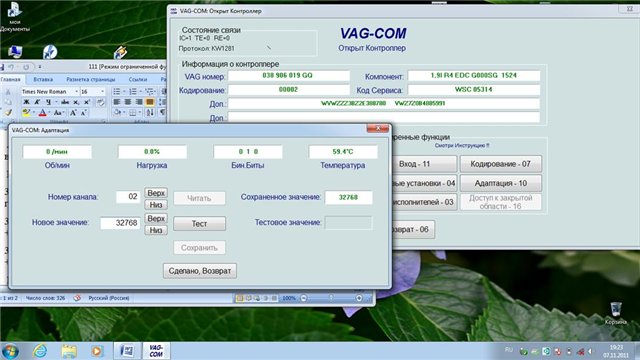Click Вход - 11 button in VAG-COM
This screenshot has height=360, width=640.
tap(423, 164)
